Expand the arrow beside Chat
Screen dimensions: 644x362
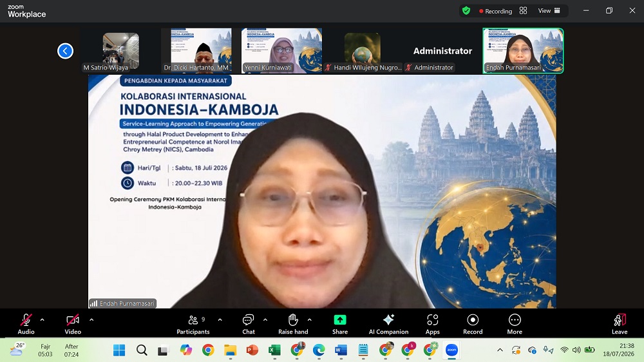point(265,319)
